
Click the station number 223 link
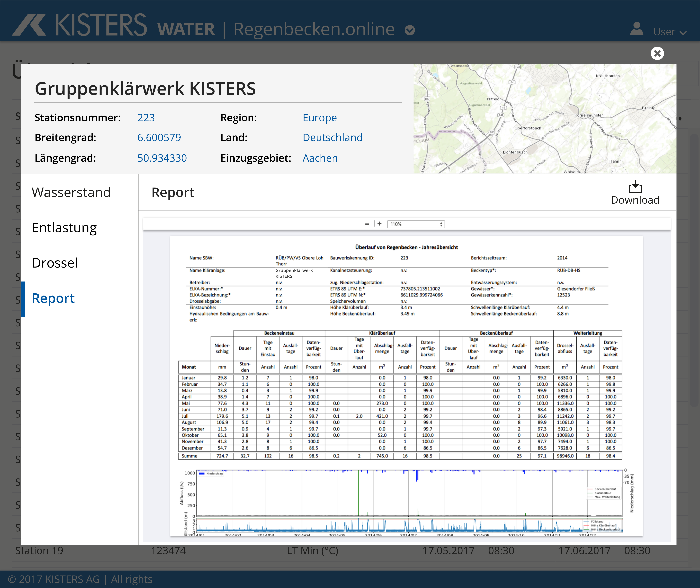(146, 118)
